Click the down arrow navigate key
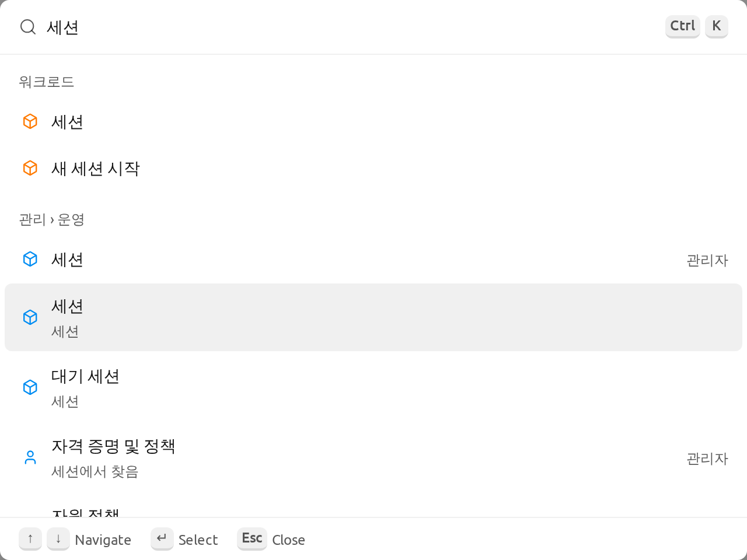 coord(58,538)
